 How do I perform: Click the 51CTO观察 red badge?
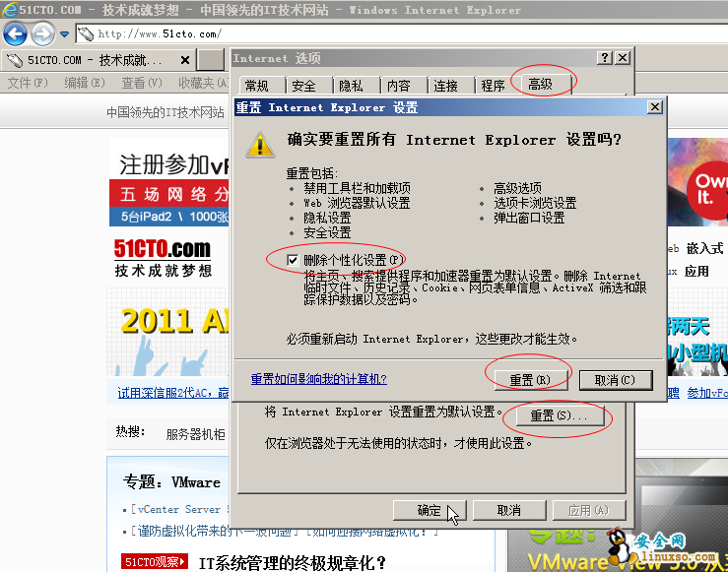point(154,562)
